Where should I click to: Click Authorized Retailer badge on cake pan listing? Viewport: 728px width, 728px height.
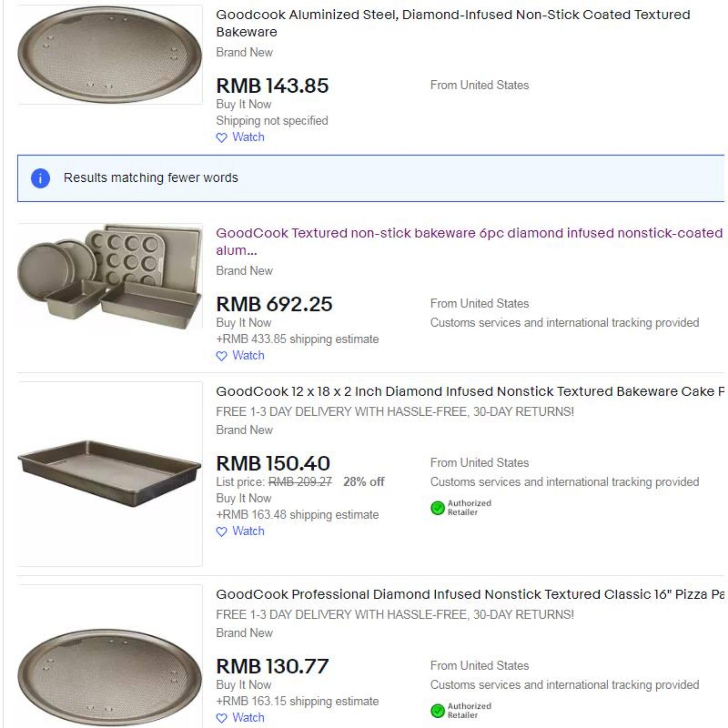click(x=461, y=508)
